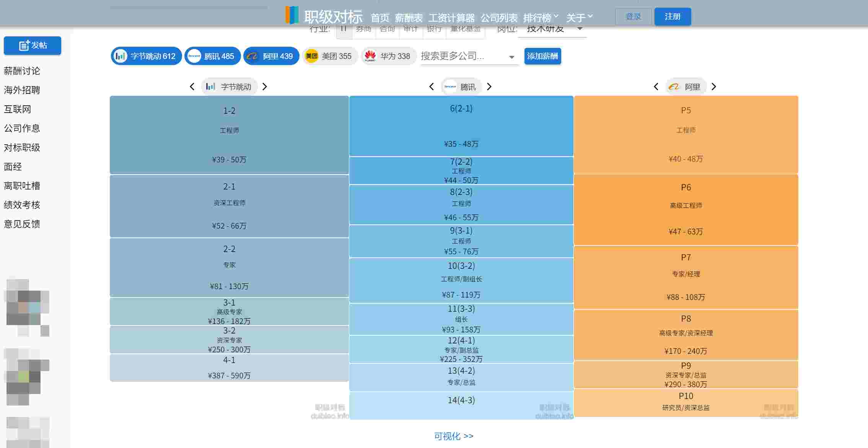Open 公司作息 in the sidebar

tap(22, 128)
